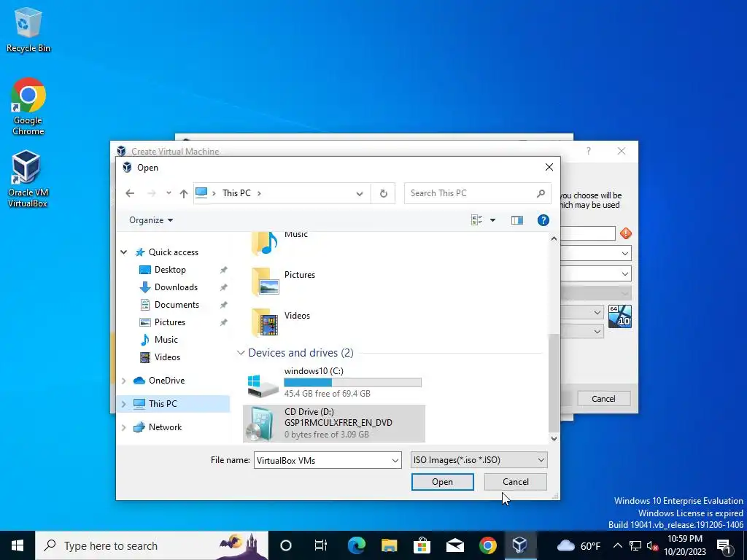Select the Music folder icon in file list
This screenshot has height=560, width=747.
(264, 243)
